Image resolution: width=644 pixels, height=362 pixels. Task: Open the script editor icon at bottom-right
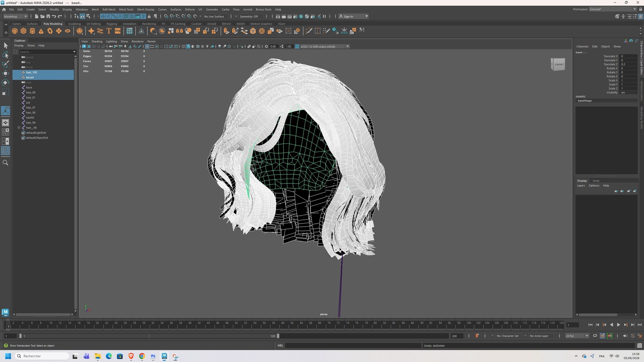(x=639, y=346)
